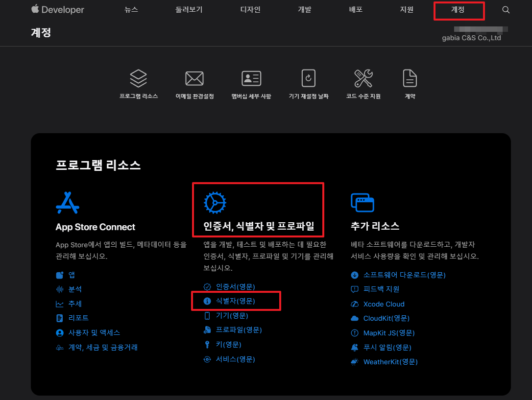Click the 이메일 환경설정 envelope icon
The width and height of the screenshot is (532, 400).
pos(194,79)
